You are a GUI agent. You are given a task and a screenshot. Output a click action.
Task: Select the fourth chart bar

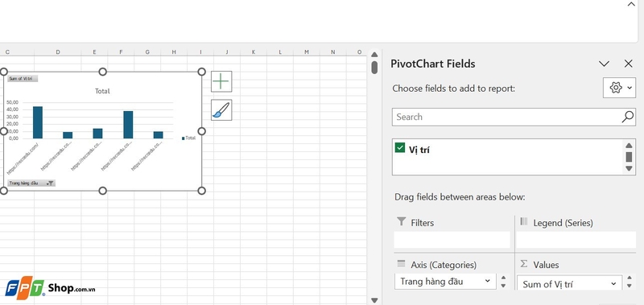point(128,125)
